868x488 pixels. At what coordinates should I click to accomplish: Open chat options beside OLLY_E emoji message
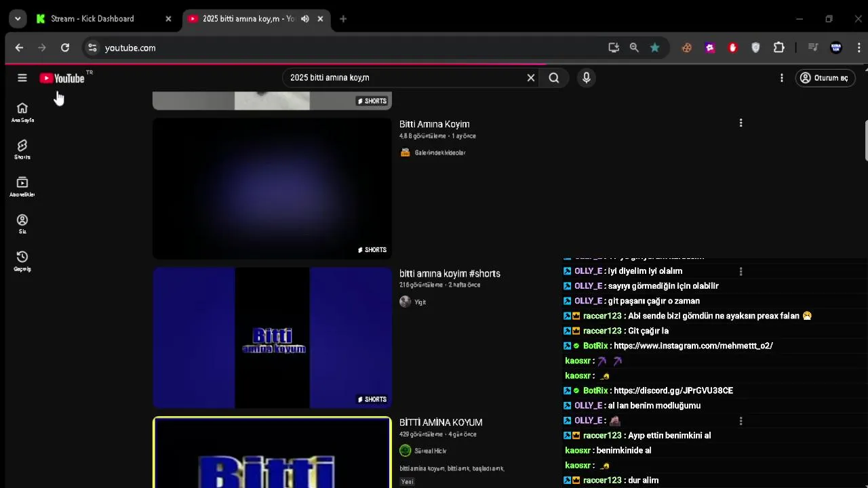[741, 421]
